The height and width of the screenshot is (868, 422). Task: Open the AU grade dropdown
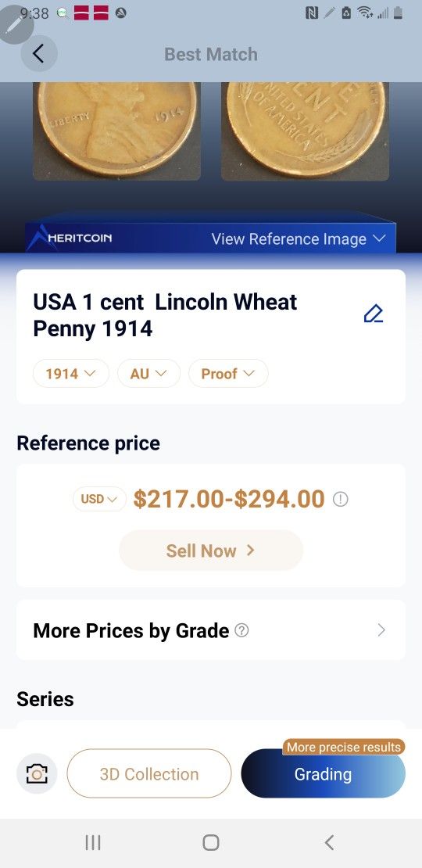[148, 374]
